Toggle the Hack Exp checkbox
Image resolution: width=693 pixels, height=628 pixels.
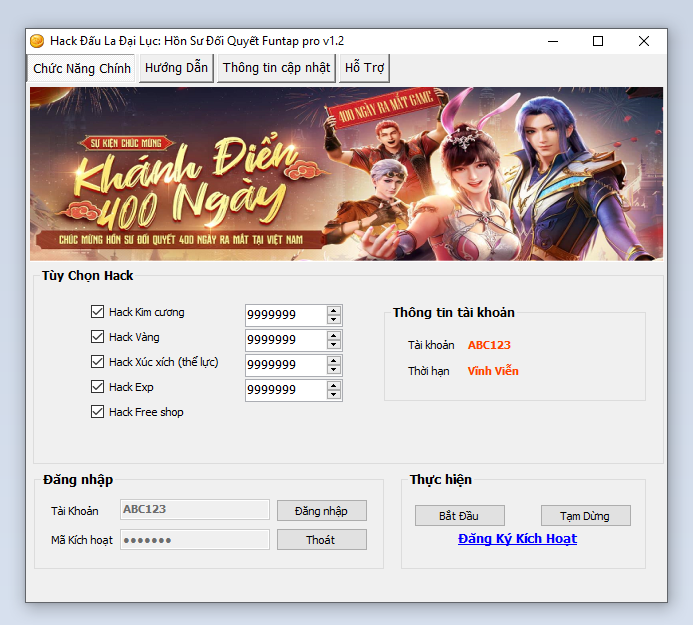coord(98,387)
